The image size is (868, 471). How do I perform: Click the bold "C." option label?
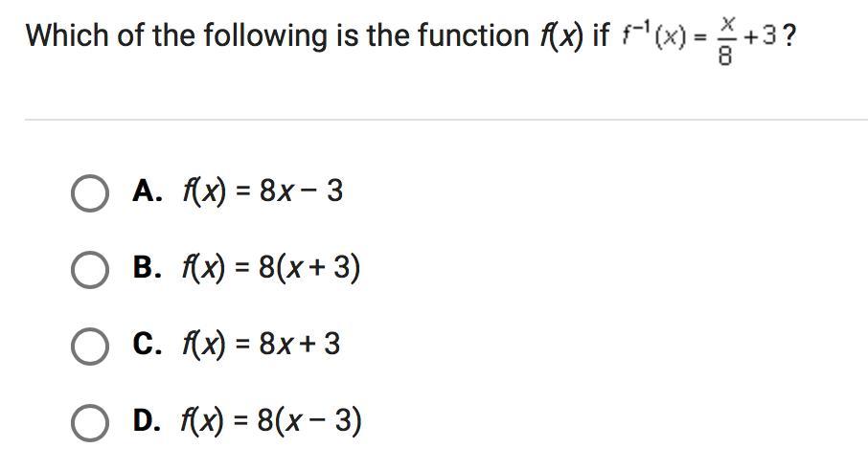(148, 344)
